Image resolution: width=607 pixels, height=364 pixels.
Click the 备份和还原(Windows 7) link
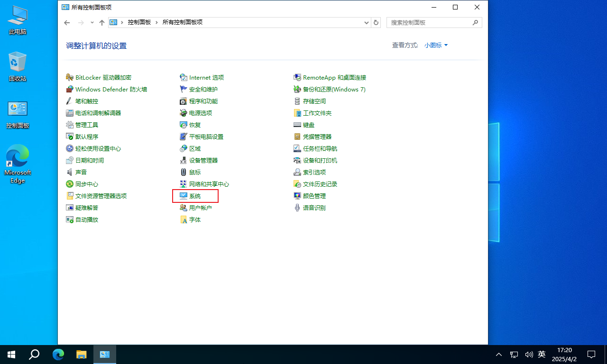pyautogui.click(x=334, y=89)
